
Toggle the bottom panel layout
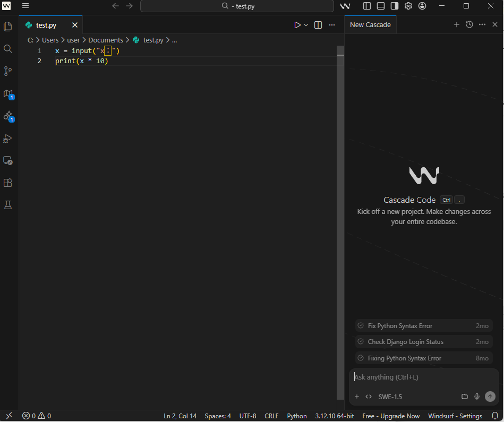pyautogui.click(x=381, y=6)
